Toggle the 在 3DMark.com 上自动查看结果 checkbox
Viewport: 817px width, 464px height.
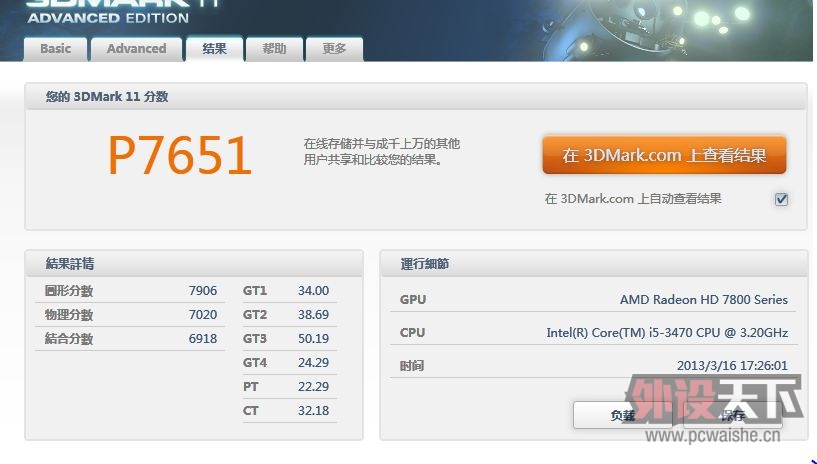coord(781,199)
